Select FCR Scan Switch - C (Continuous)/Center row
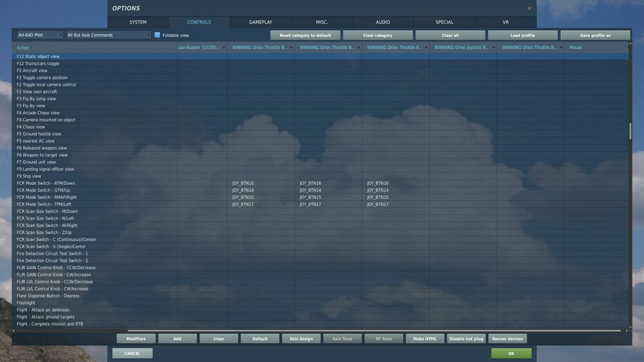644x362 pixels. [x=320, y=240]
